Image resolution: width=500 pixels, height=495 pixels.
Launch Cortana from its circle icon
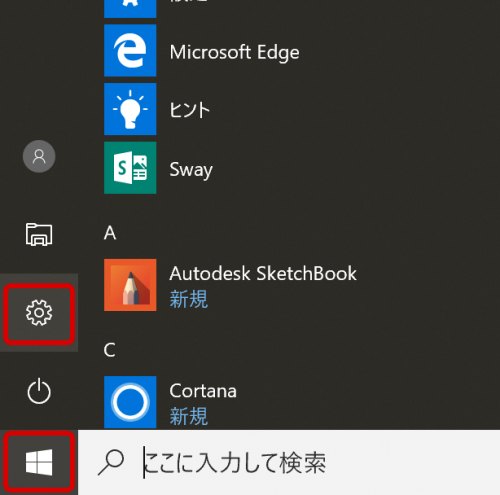point(130,402)
